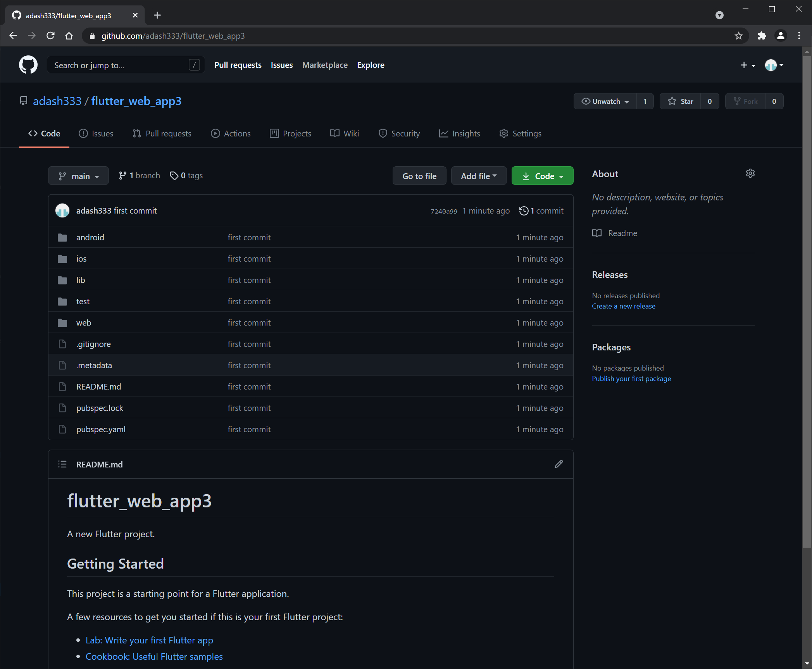The image size is (812, 669).
Task: Click the Unwatch button
Action: coord(605,101)
